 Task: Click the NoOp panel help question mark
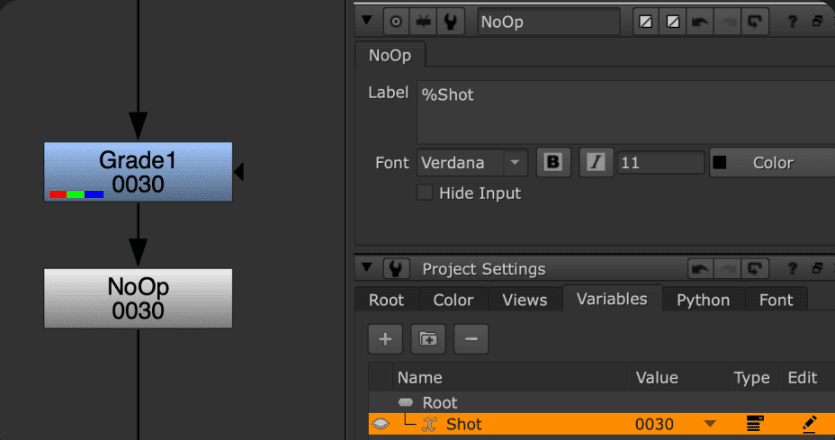coord(790,21)
